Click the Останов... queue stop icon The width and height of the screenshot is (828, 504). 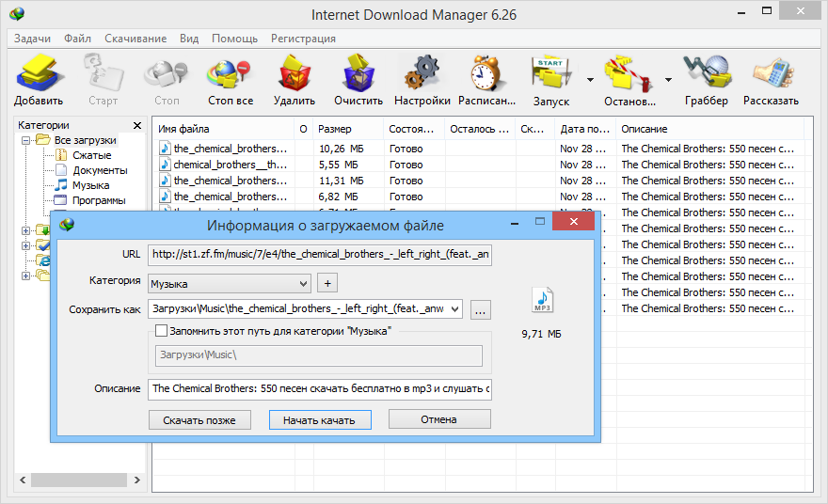point(629,72)
